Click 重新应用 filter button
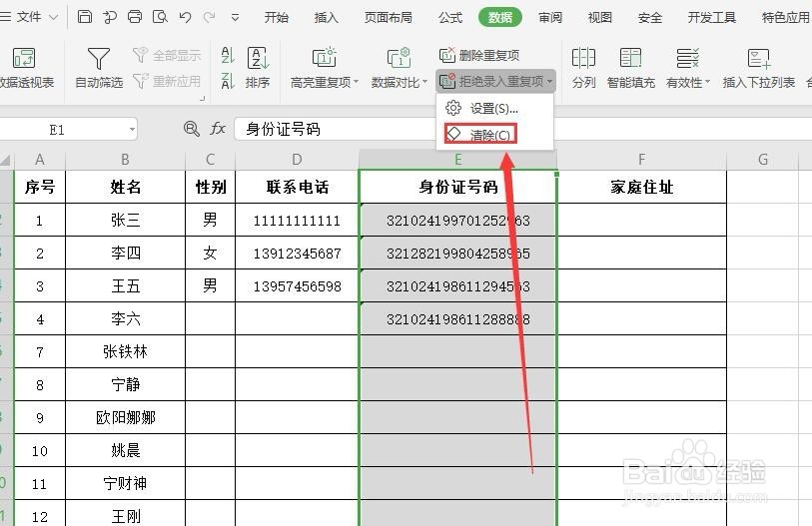This screenshot has height=526, width=812. click(167, 81)
